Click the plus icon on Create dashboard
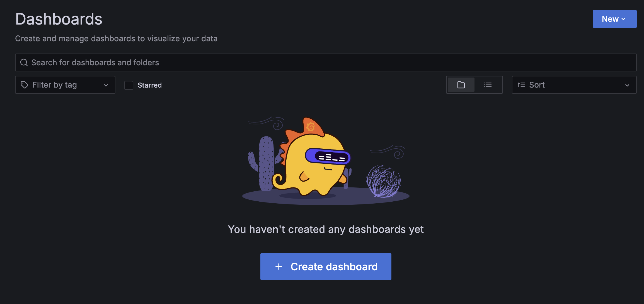This screenshot has height=304, width=644. click(279, 267)
